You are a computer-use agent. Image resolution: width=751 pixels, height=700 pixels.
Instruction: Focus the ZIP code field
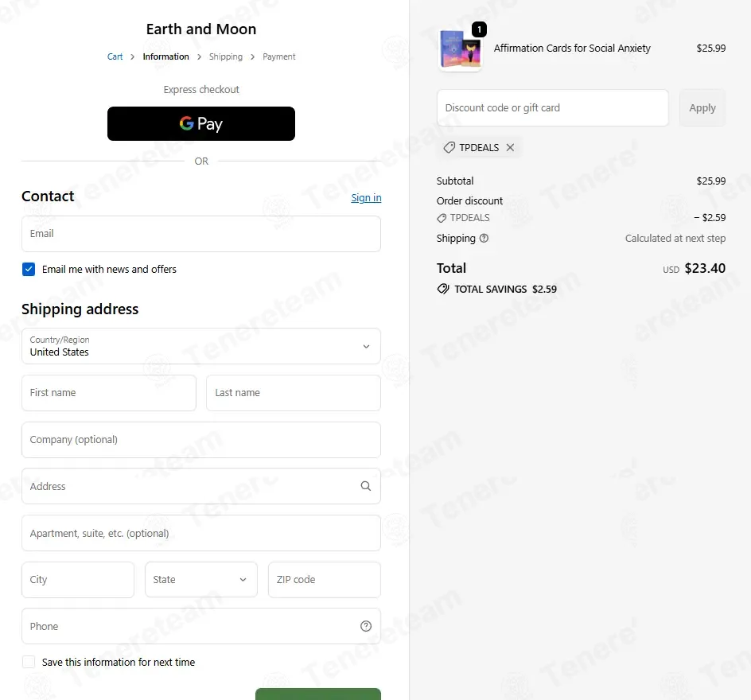[325, 579]
